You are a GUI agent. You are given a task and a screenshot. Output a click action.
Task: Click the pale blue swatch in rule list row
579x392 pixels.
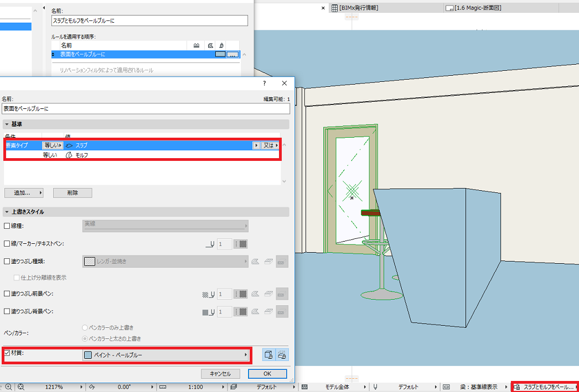click(220, 55)
